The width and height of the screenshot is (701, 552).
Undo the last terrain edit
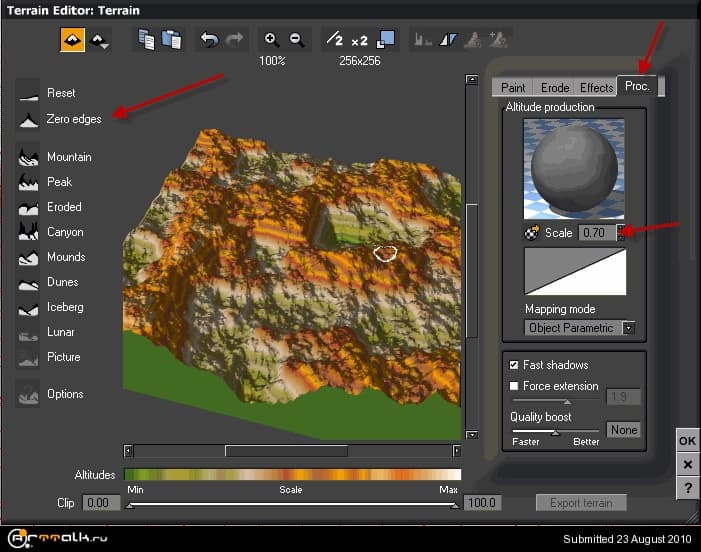209,40
